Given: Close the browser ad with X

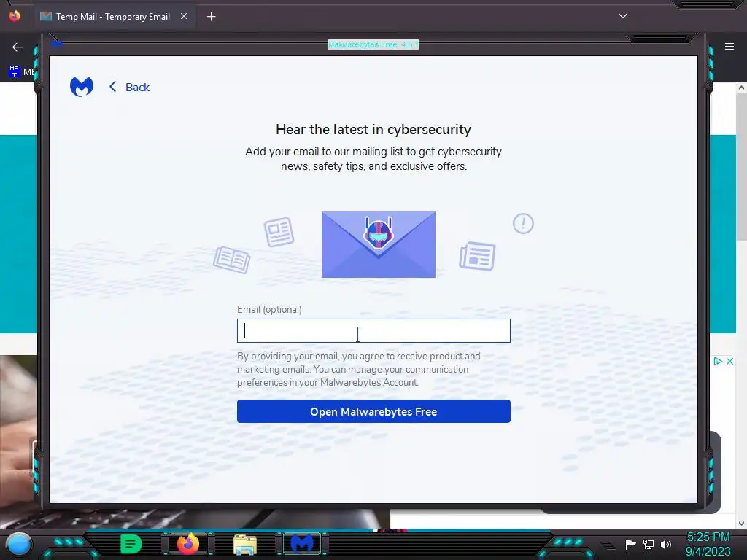Looking at the screenshot, I should coord(729,362).
